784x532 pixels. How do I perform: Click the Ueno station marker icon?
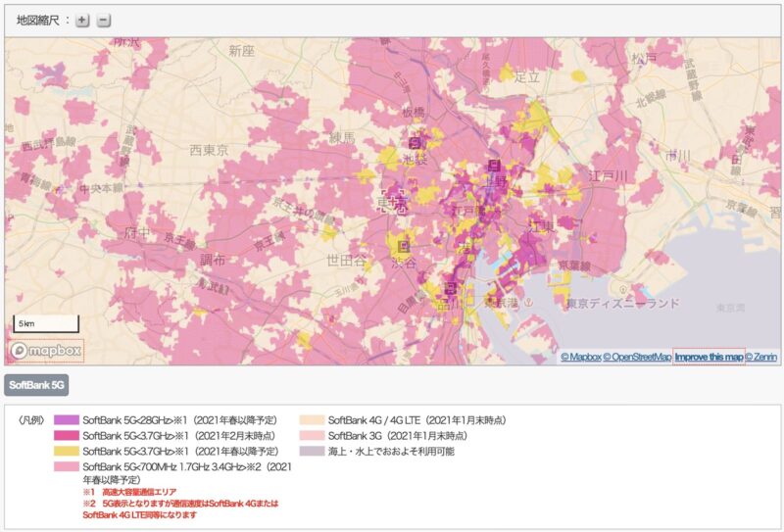(x=494, y=166)
